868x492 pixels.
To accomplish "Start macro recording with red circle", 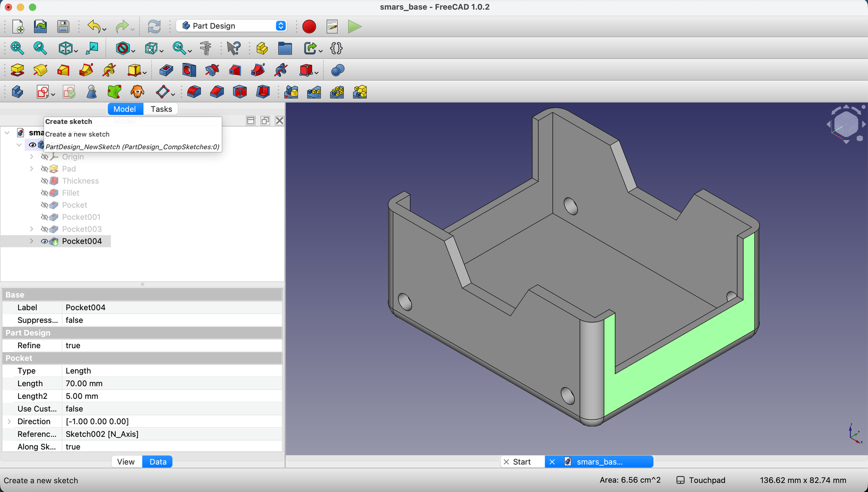I will pos(309,27).
